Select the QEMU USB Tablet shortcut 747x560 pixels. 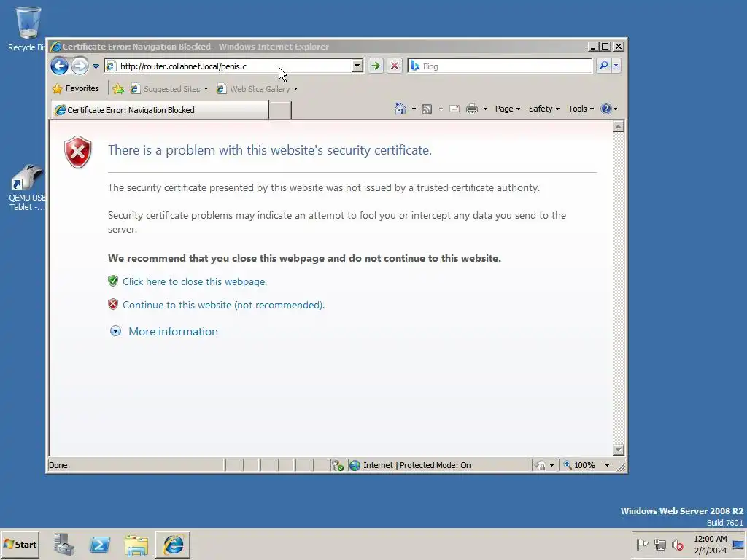[27, 187]
